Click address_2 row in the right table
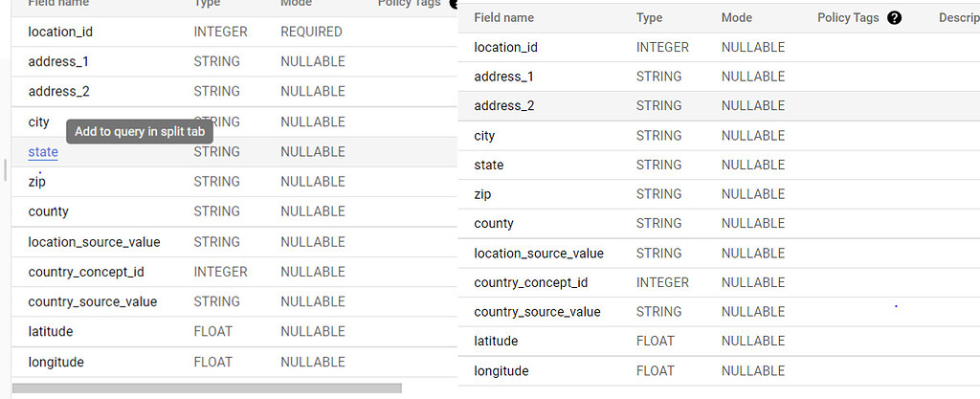Viewport: 980px width, 399px height. (x=504, y=106)
